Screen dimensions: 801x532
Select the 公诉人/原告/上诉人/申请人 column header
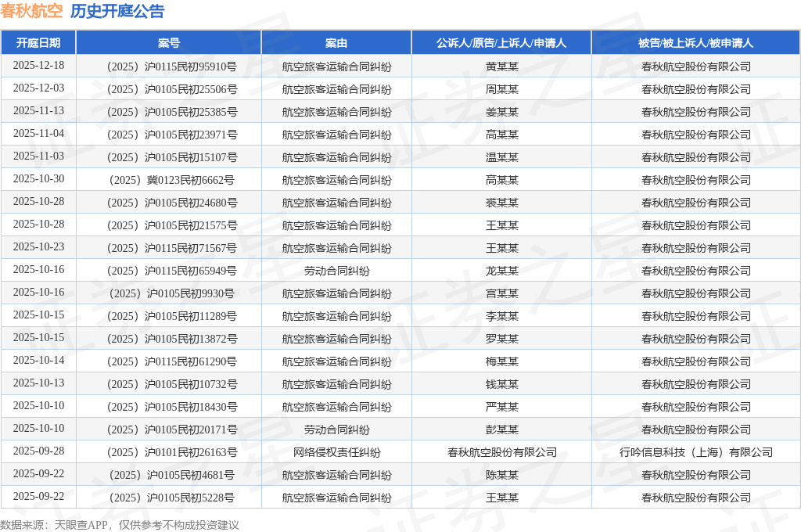pyautogui.click(x=501, y=43)
